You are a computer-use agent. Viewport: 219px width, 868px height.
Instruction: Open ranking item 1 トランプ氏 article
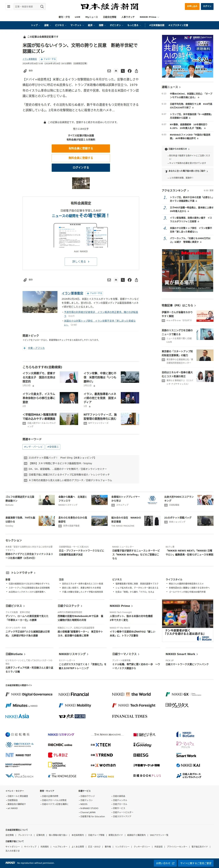191,199
